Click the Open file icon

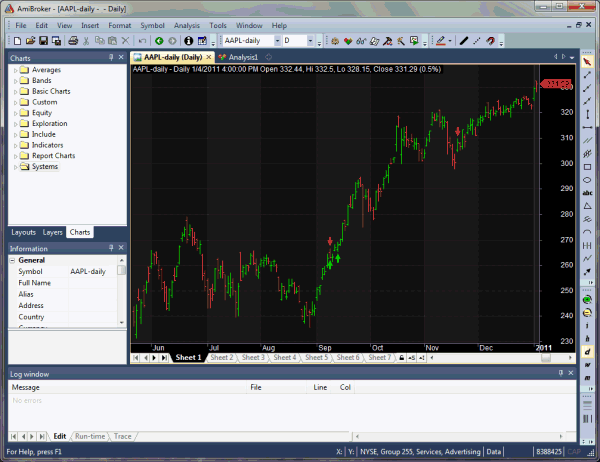[30, 41]
